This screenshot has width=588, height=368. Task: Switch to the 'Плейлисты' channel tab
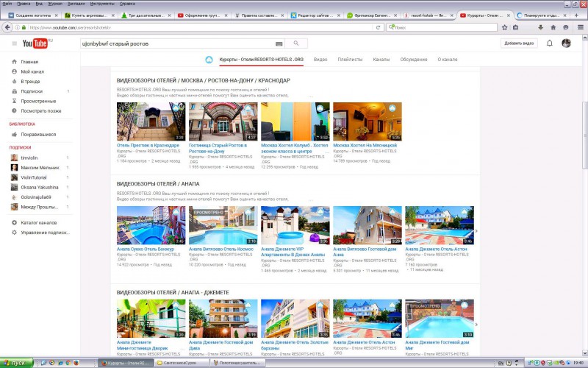click(350, 60)
